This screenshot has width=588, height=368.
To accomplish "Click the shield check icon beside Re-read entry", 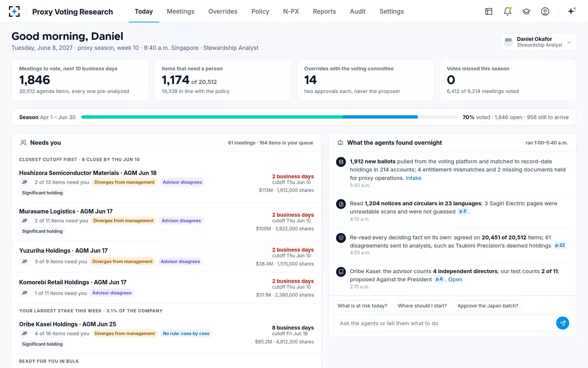I will coord(341,238).
